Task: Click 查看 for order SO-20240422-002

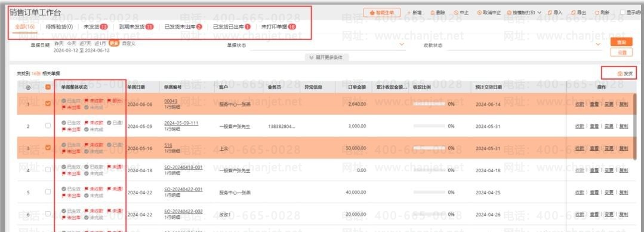Action: click(594, 215)
